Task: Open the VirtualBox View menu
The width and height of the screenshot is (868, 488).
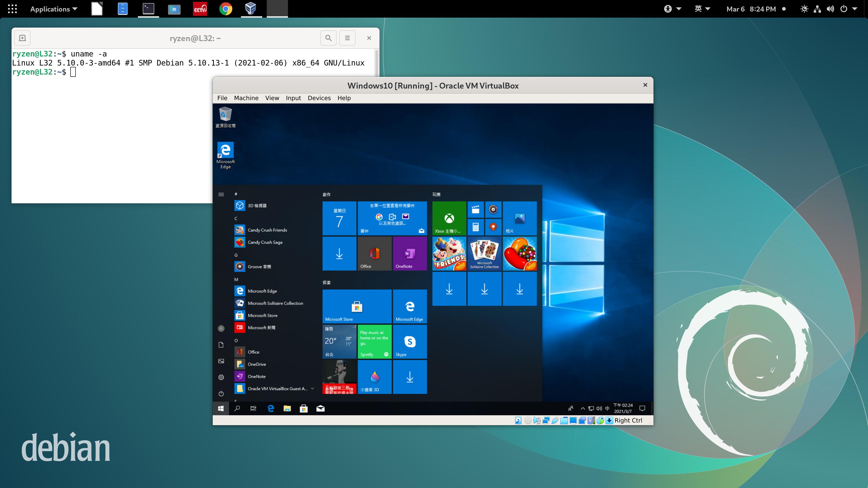Action: (x=272, y=98)
